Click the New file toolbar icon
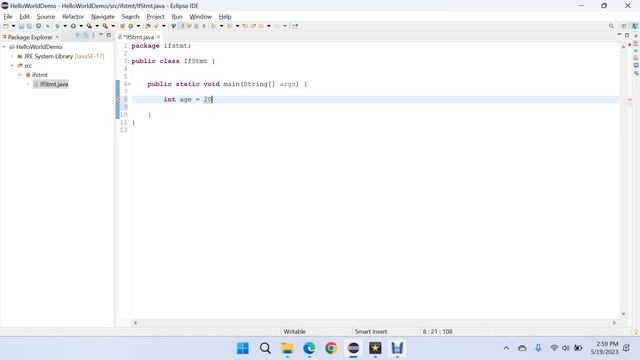The image size is (640, 360). [x=6, y=26]
